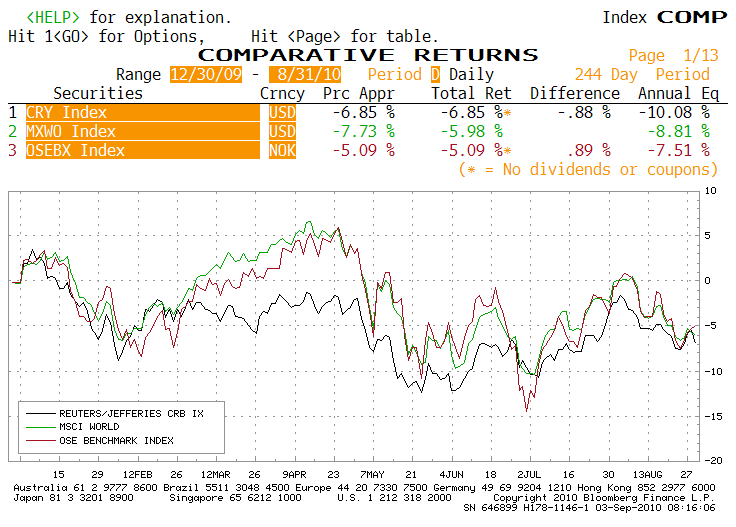Click the -7.51 % Annual Eq value
Screen dimensions: 736x527
coord(679,150)
